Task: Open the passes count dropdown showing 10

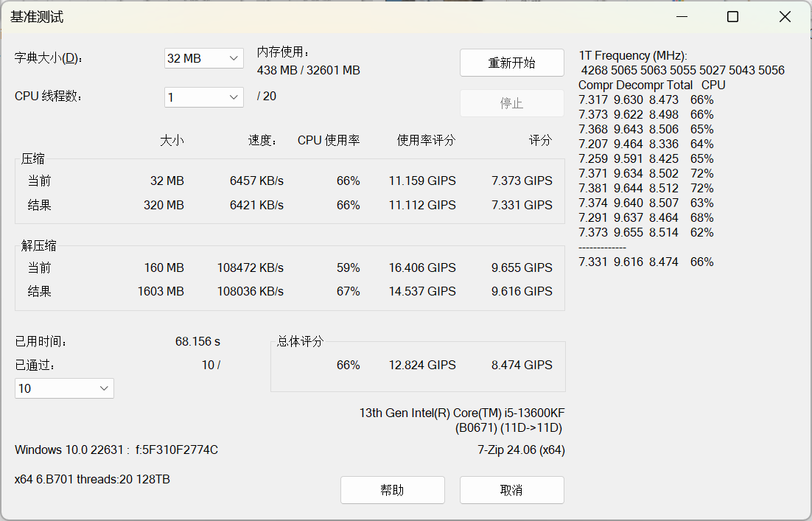Action: (x=64, y=388)
